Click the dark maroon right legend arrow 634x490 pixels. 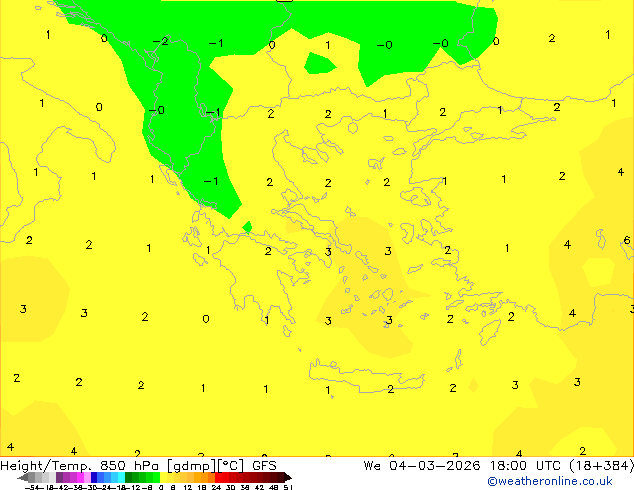[x=288, y=477]
